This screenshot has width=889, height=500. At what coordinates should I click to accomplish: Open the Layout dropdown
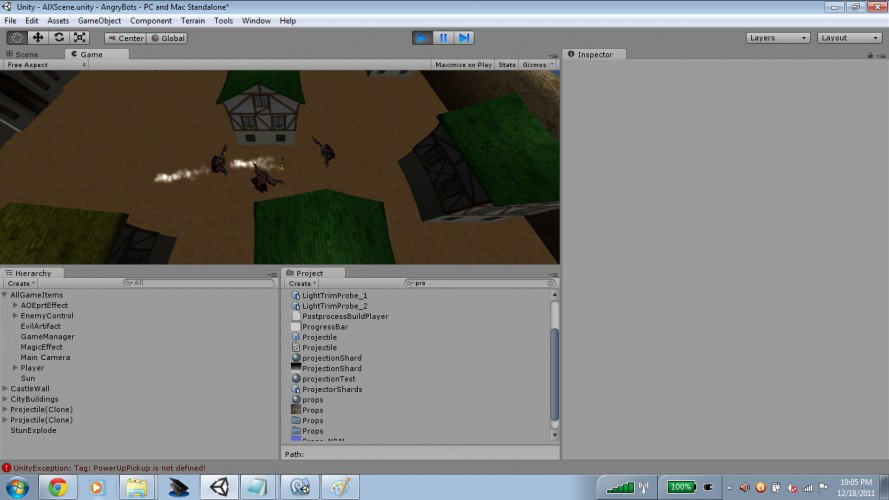point(849,38)
